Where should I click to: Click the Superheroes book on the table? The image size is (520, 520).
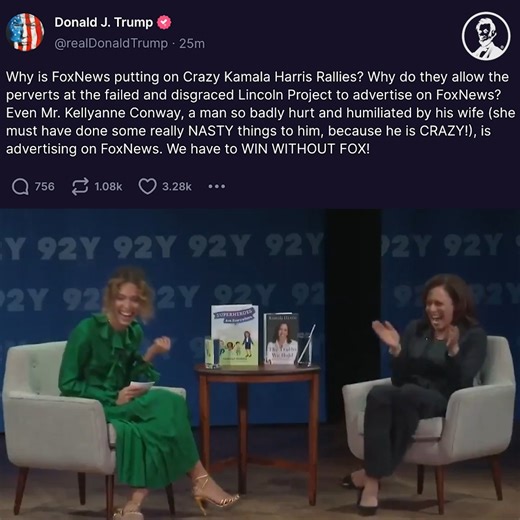235,335
